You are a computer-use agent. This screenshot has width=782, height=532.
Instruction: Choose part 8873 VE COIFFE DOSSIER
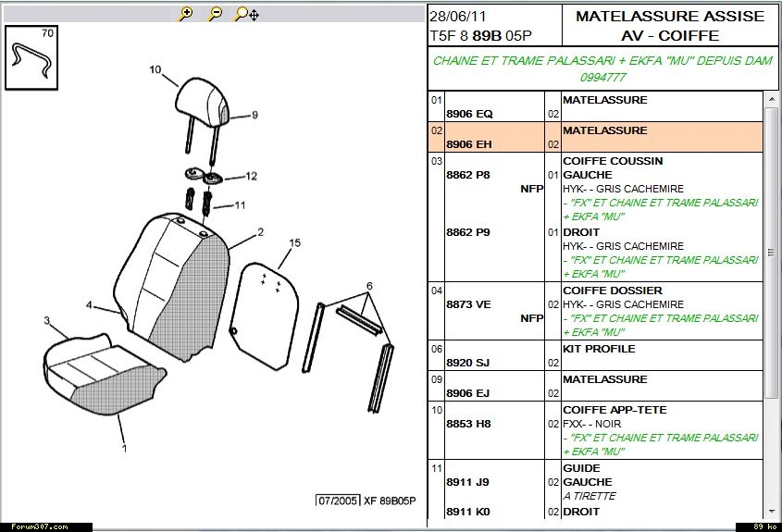pyautogui.click(x=468, y=304)
